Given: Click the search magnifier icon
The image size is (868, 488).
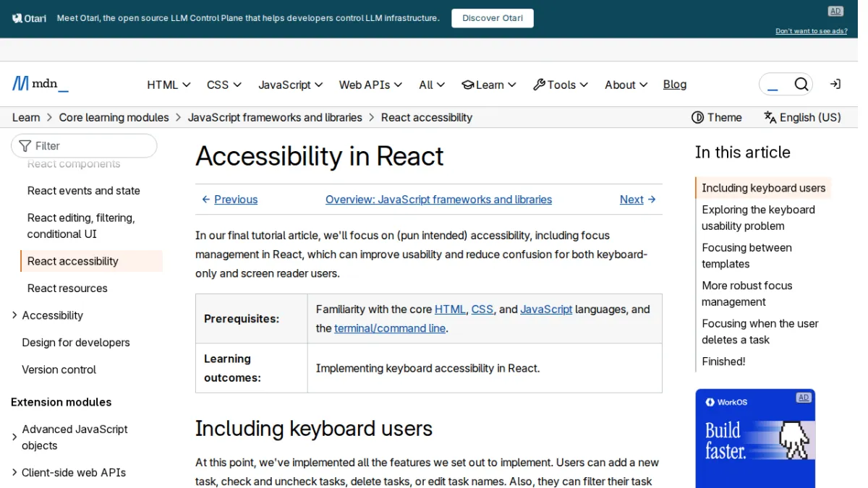Looking at the screenshot, I should (x=801, y=85).
